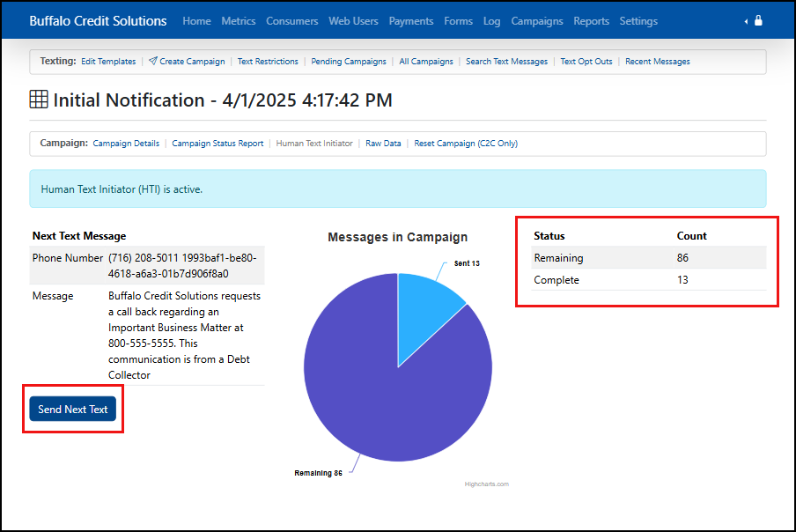Image resolution: width=796 pixels, height=532 pixels.
Task: View All Campaigns
Action: (426, 62)
